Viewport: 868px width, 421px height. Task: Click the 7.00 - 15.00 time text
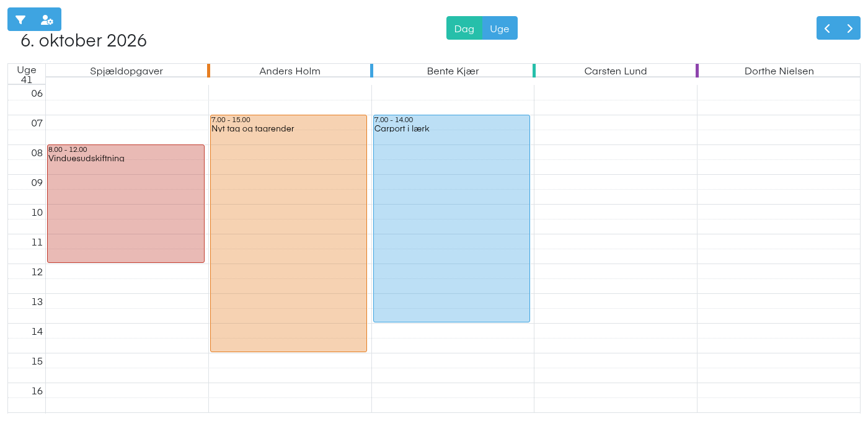231,120
